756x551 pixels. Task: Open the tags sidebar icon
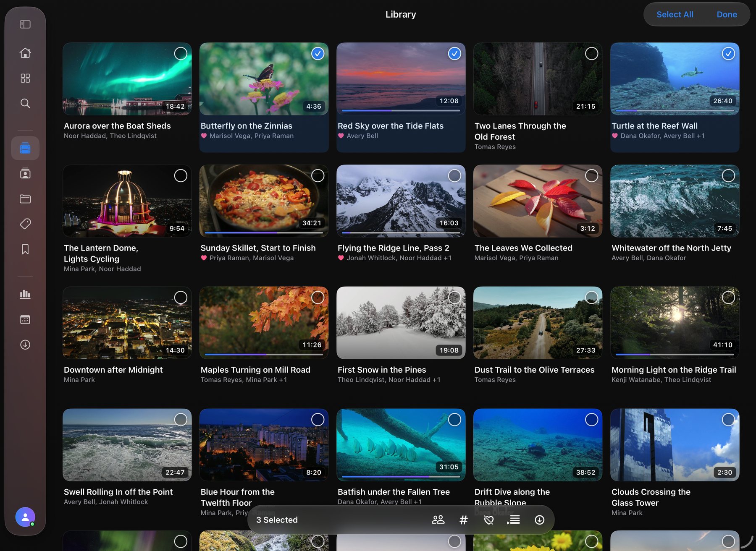click(x=25, y=224)
